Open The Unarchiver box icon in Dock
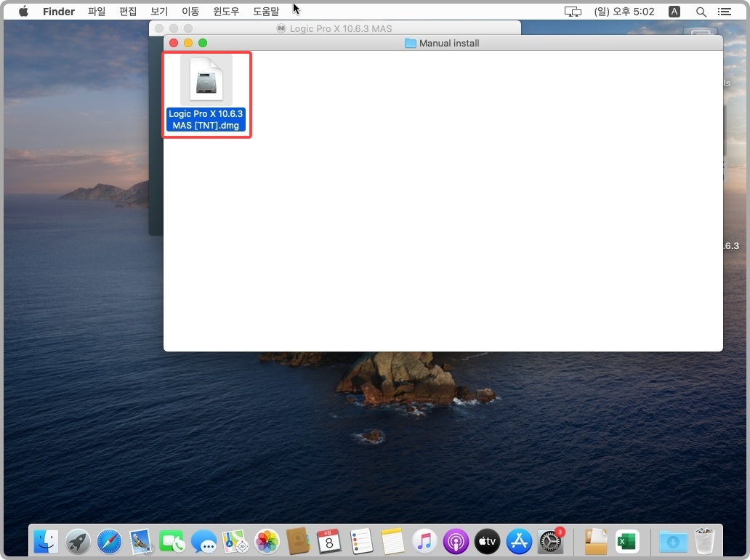This screenshot has width=750, height=560. click(x=595, y=542)
